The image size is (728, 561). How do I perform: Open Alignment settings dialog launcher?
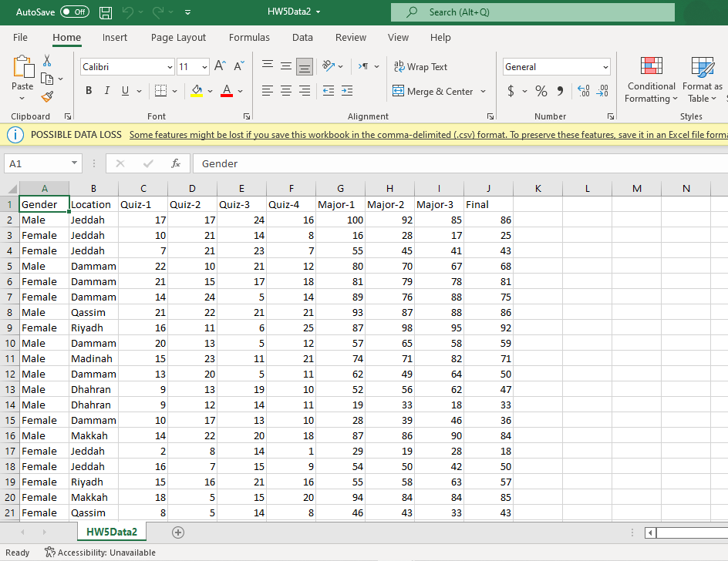tap(490, 116)
